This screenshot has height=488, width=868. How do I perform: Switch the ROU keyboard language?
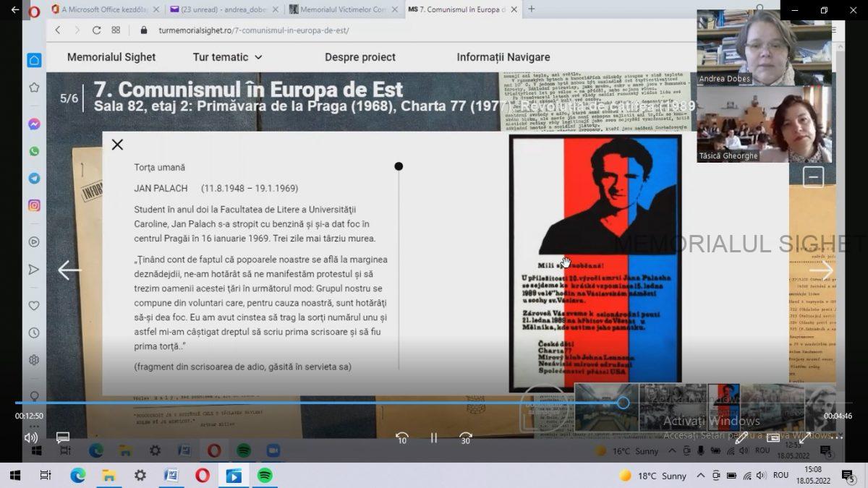pyautogui.click(x=780, y=476)
